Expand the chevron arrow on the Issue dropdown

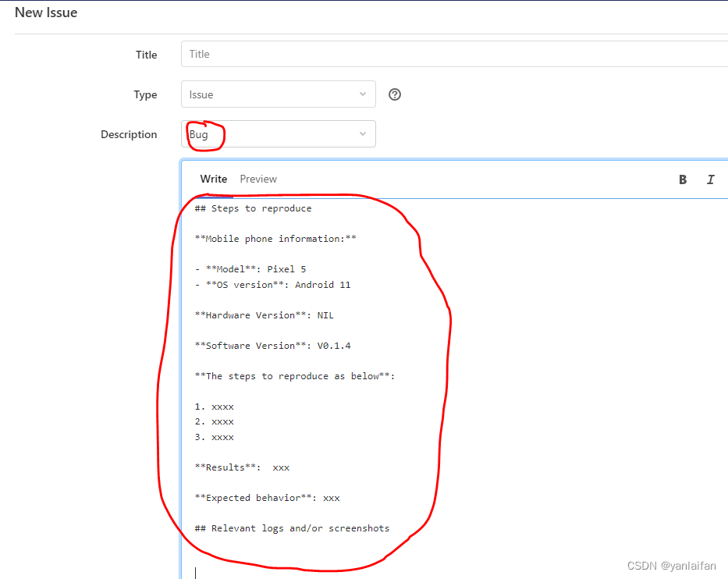click(x=364, y=94)
